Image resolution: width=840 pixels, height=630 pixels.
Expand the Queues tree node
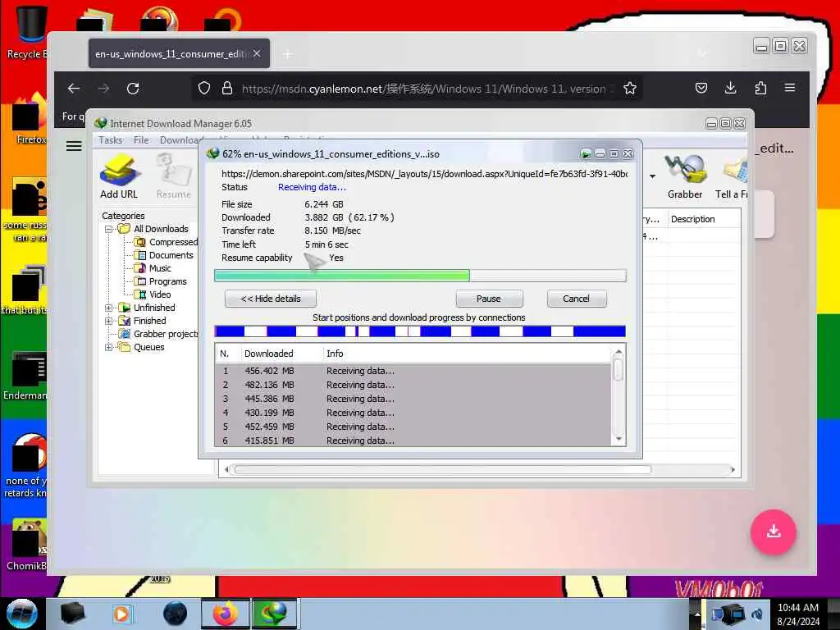coord(109,347)
